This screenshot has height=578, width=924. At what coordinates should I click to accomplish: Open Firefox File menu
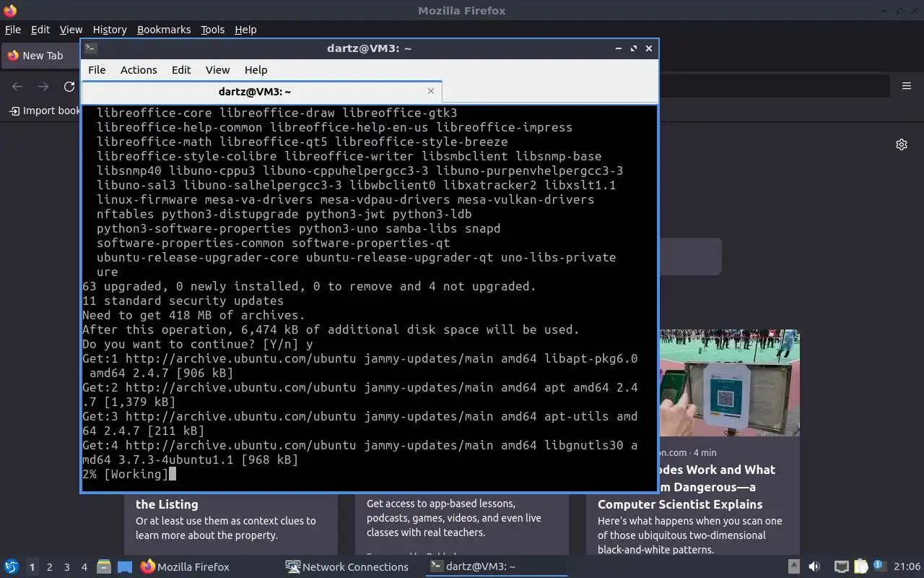point(13,30)
